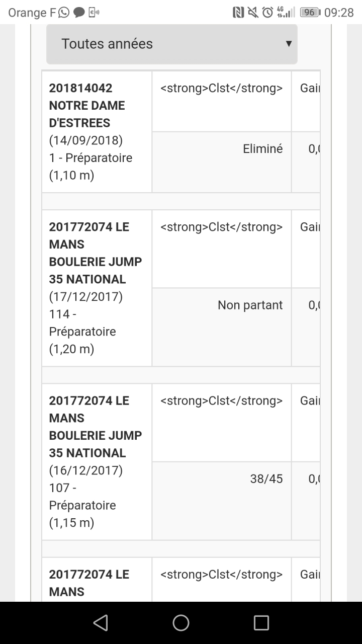The width and height of the screenshot is (362, 644).
Task: Tap the NFC status icon
Action: [x=238, y=13]
